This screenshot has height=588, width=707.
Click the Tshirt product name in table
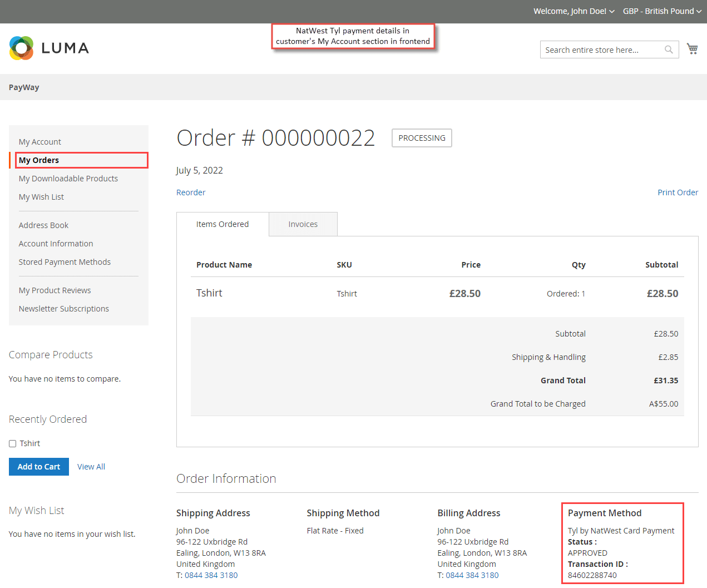pyautogui.click(x=209, y=293)
